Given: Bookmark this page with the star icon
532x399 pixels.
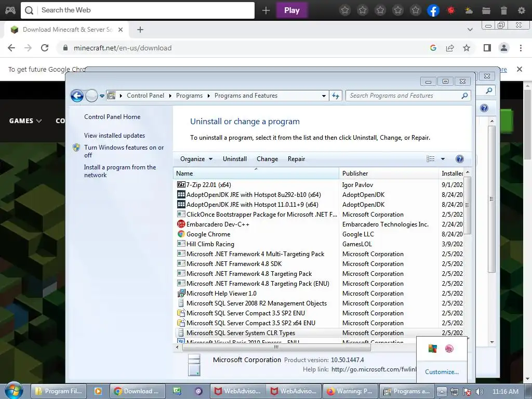Looking at the screenshot, I should tap(467, 48).
